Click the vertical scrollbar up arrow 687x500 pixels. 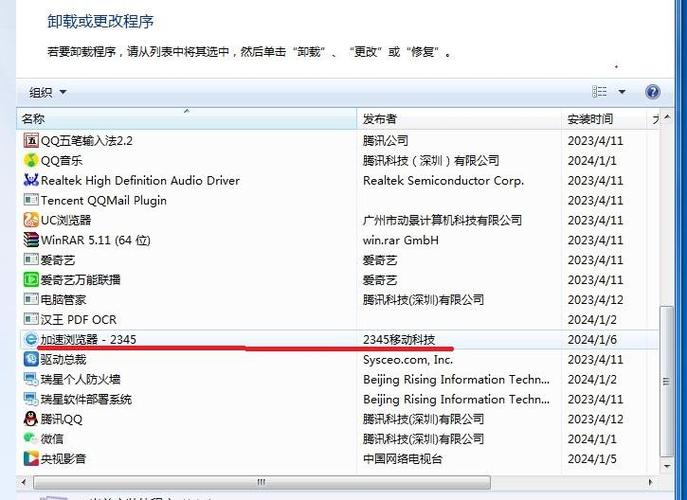coord(667,117)
